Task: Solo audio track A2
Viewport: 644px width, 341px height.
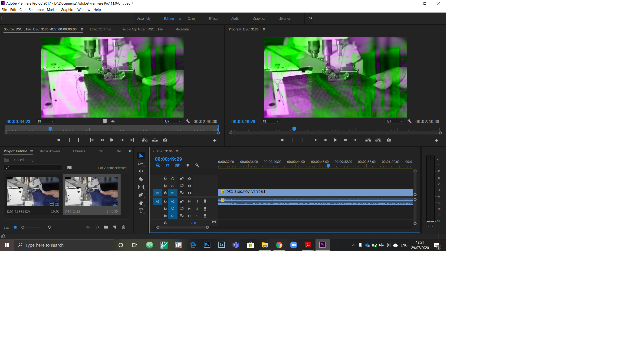Action: click(x=197, y=209)
